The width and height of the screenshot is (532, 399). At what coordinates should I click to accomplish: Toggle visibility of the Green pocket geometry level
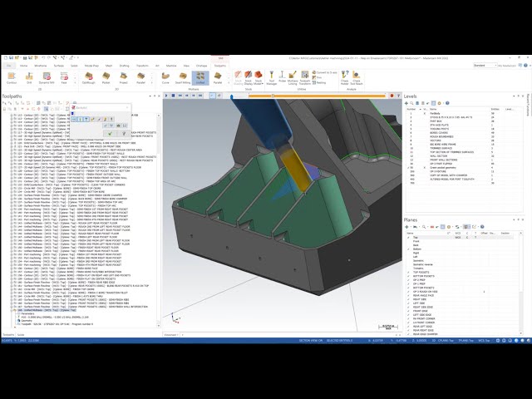(x=425, y=168)
